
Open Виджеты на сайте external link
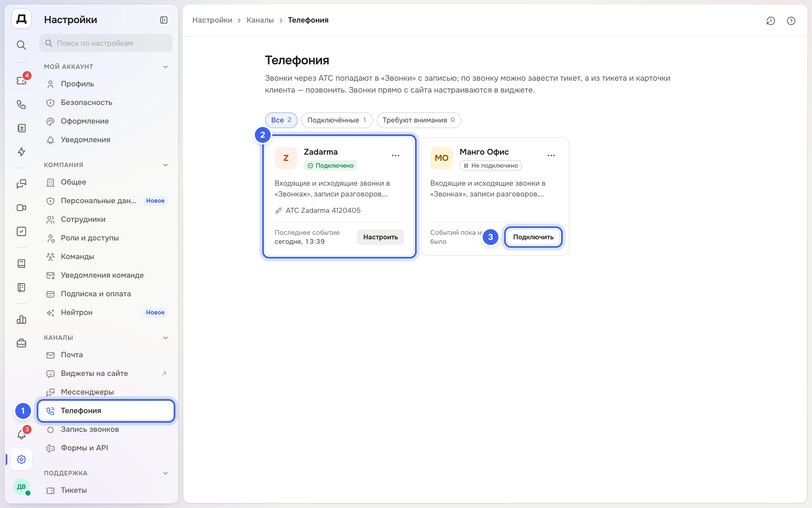(106, 373)
